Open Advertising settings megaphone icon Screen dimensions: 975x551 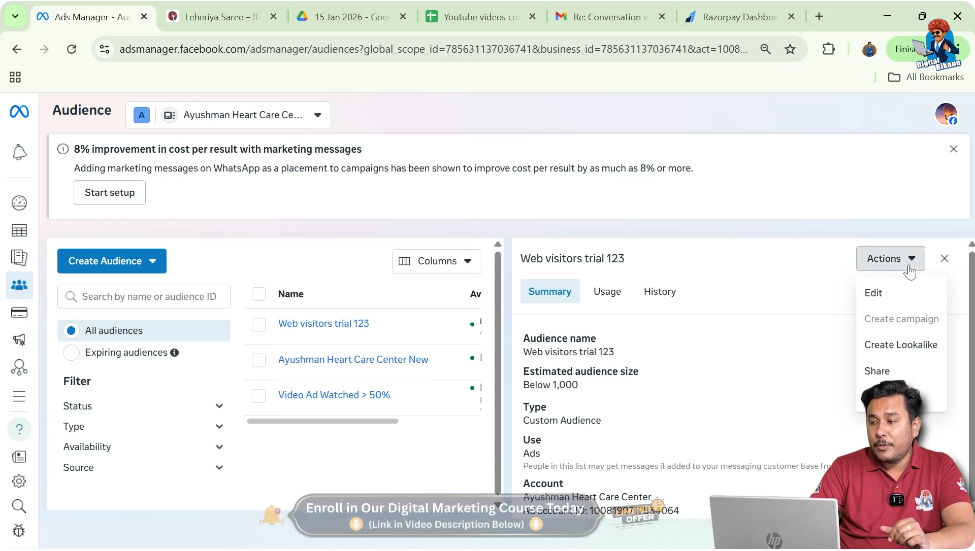(x=19, y=340)
